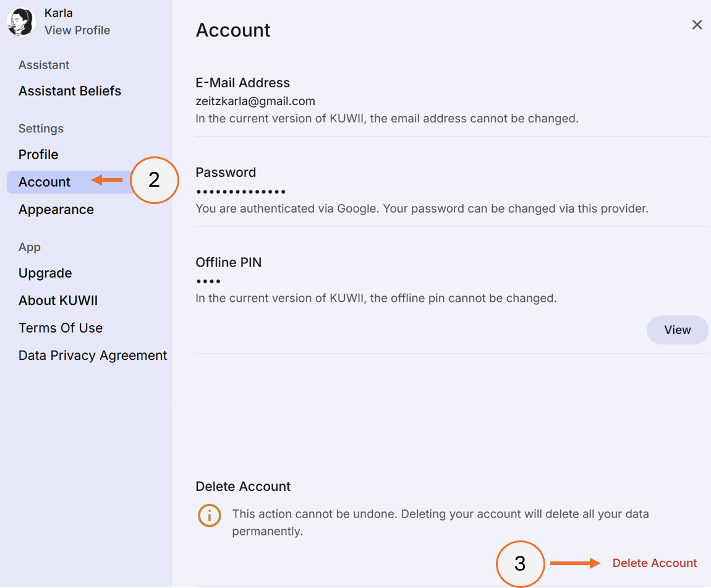Viewport: 711px width, 588px height.
Task: Click the info icon beside deletion warning
Action: click(210, 515)
